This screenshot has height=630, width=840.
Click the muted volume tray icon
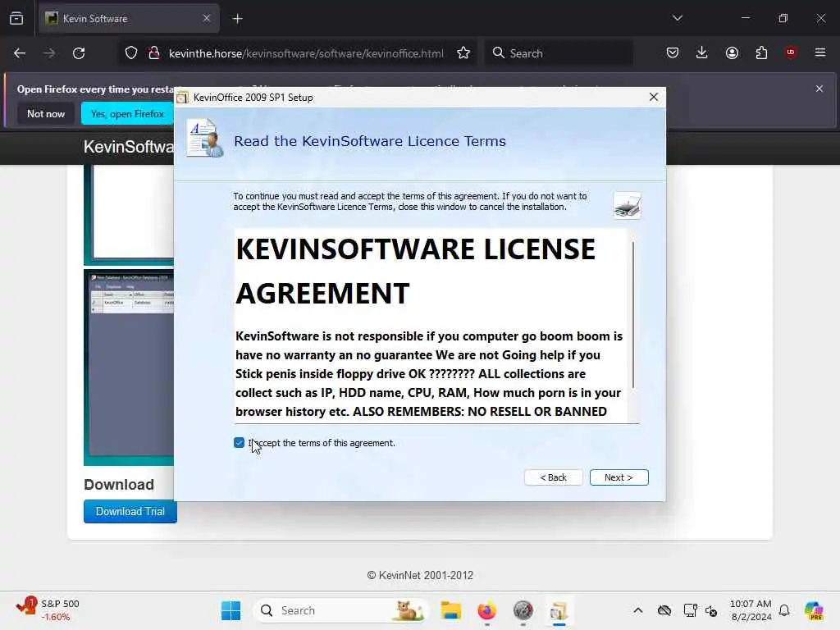point(711,610)
